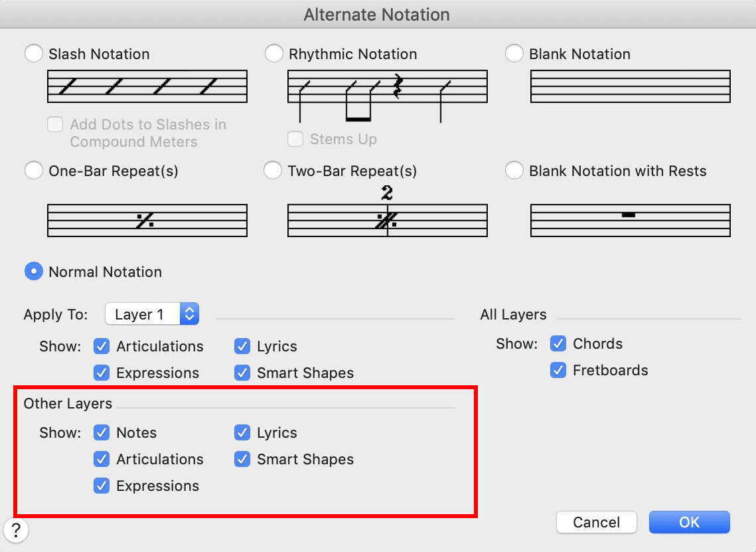Pick the Two-Bar Repeat(s) radio button
This screenshot has width=756, height=552.
point(273,171)
